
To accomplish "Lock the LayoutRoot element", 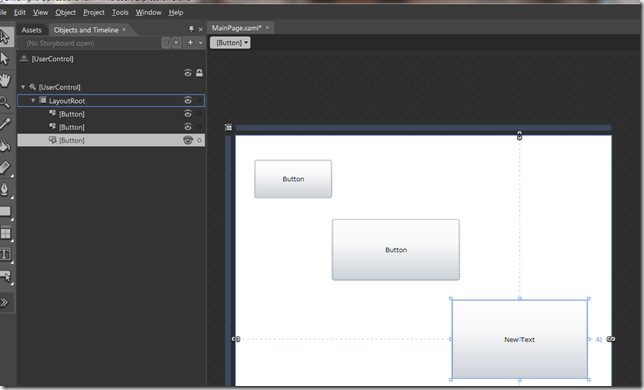I will click(x=199, y=101).
